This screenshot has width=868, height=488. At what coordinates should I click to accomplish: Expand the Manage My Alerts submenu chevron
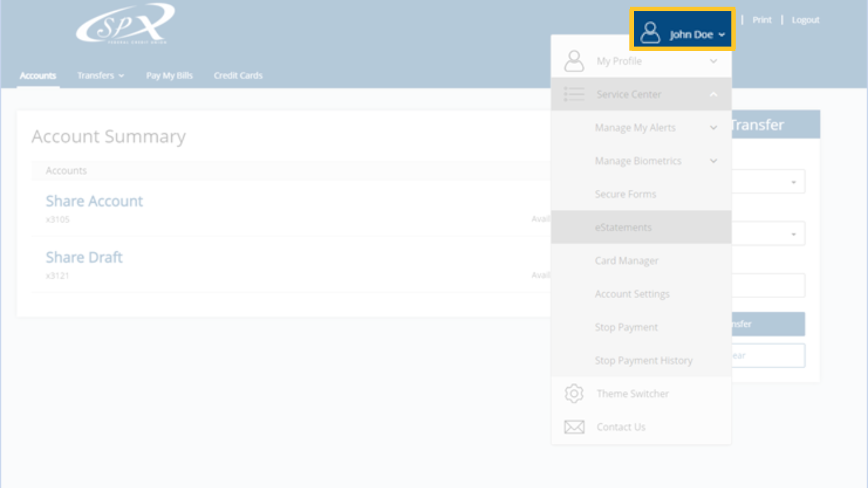coord(713,128)
